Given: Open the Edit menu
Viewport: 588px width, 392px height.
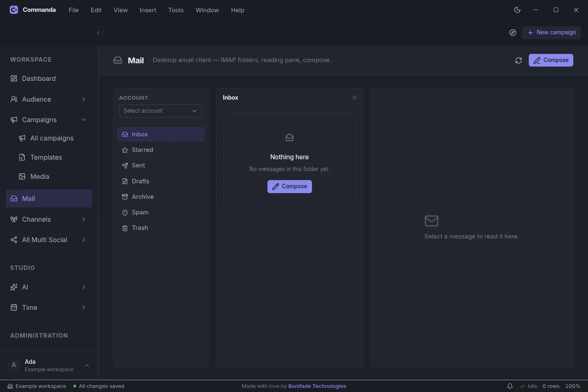Looking at the screenshot, I should (96, 10).
